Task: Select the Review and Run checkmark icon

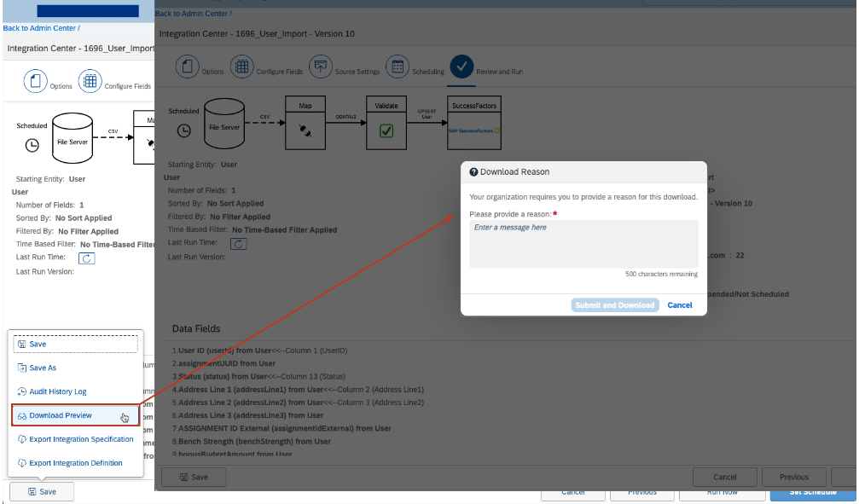Action: point(461,67)
